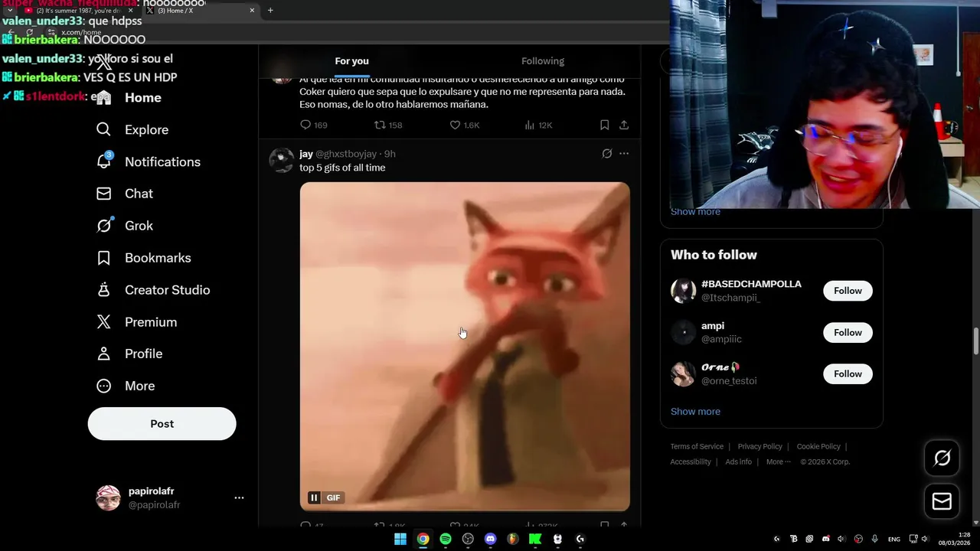Reply to the post with 169 replies
Image resolution: width=980 pixels, height=551 pixels.
click(313, 125)
